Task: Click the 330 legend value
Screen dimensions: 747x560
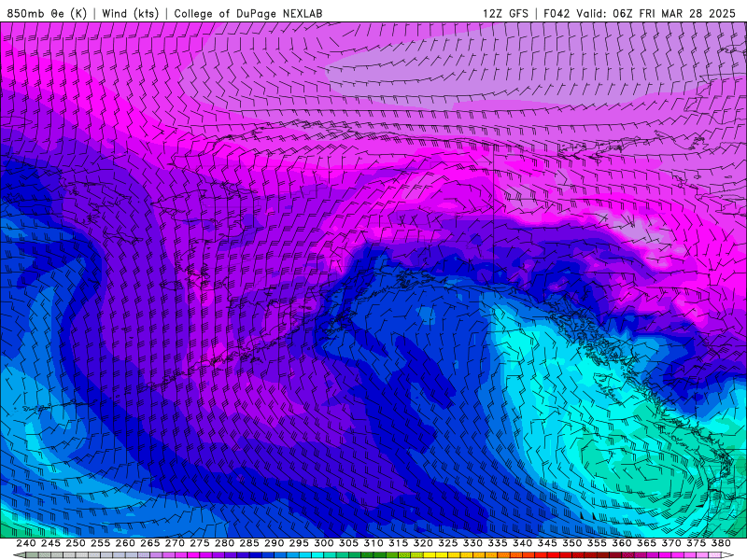Action: tap(472, 543)
